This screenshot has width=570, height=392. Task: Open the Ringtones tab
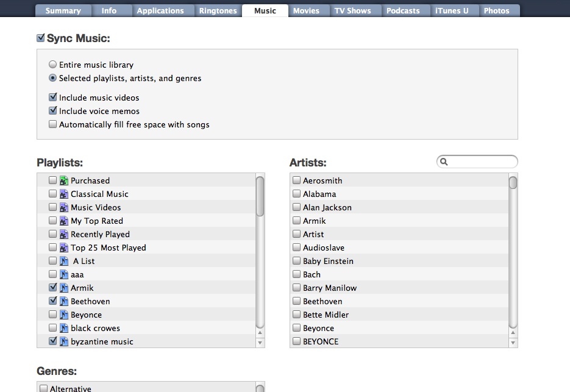click(218, 10)
